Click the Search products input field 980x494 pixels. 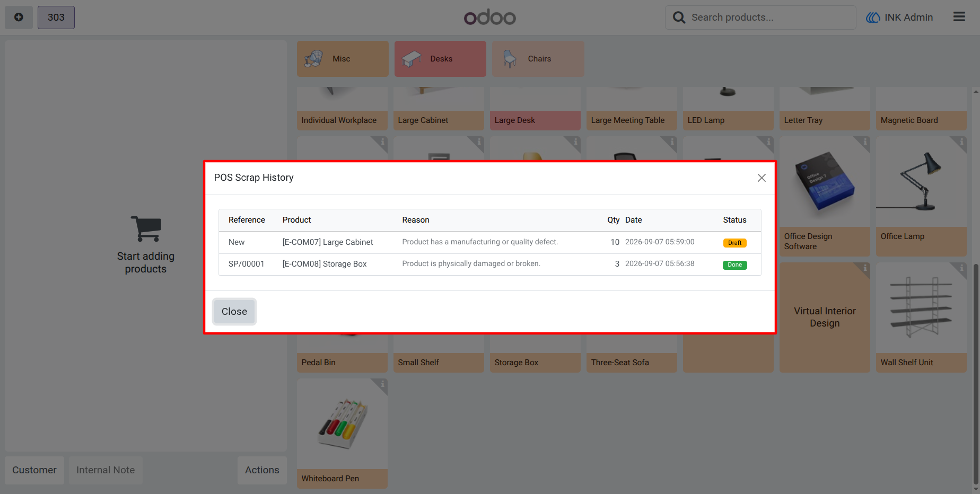[760, 17]
